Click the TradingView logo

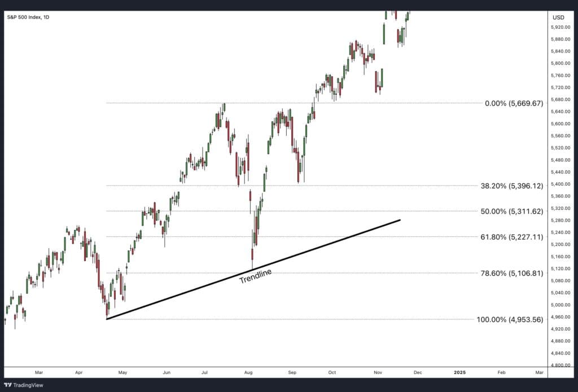pyautogui.click(x=24, y=385)
